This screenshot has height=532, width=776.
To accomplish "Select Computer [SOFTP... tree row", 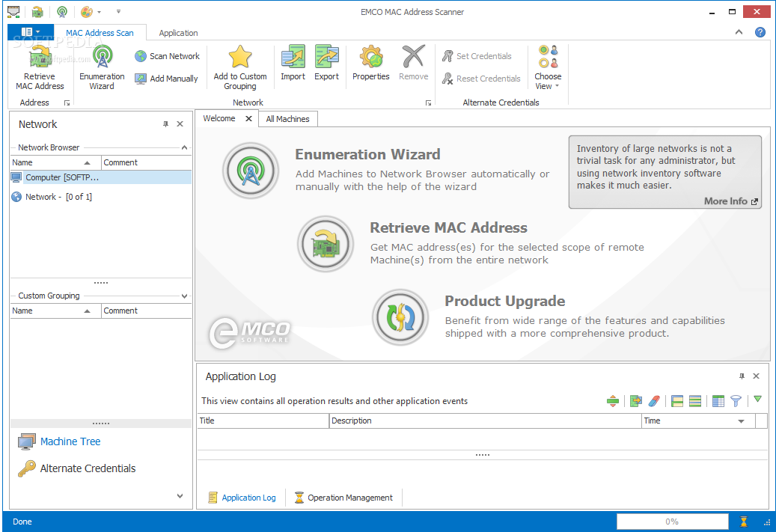I will pyautogui.click(x=101, y=177).
